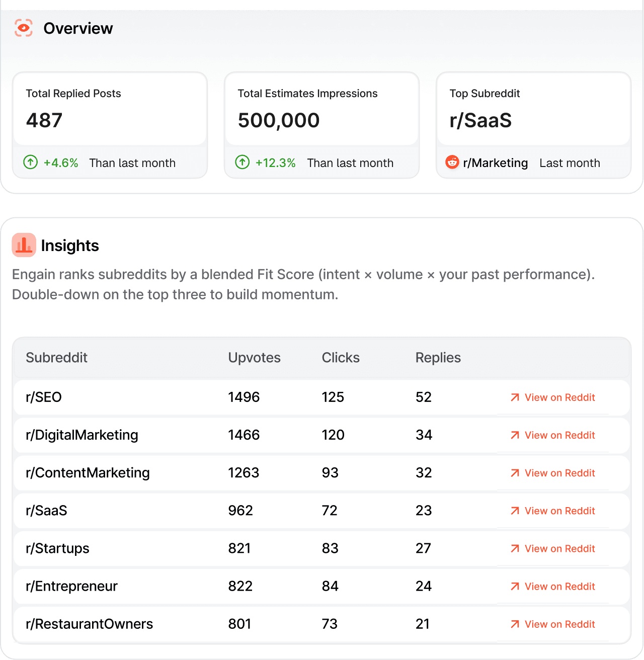Click the Replies column header
The image size is (644, 660).
[438, 358]
